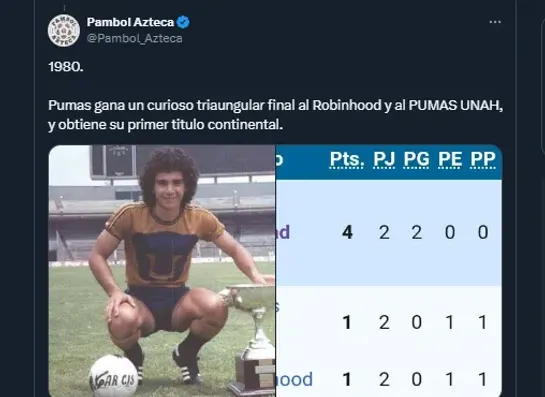This screenshot has height=397, width=545.
Task: Click the purple visited team link fragment
Action: click(x=283, y=232)
